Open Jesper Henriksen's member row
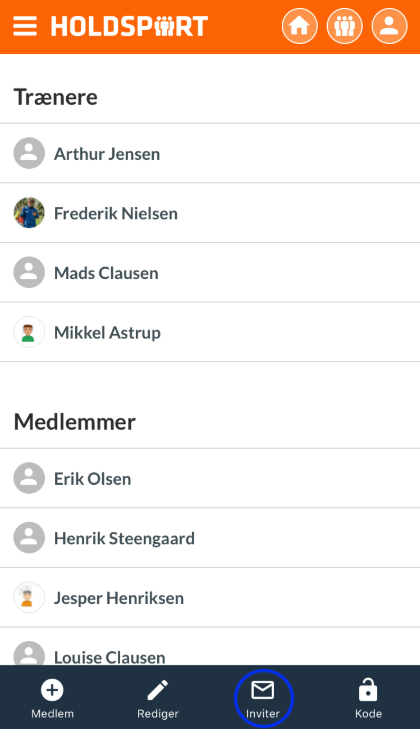 (210, 597)
